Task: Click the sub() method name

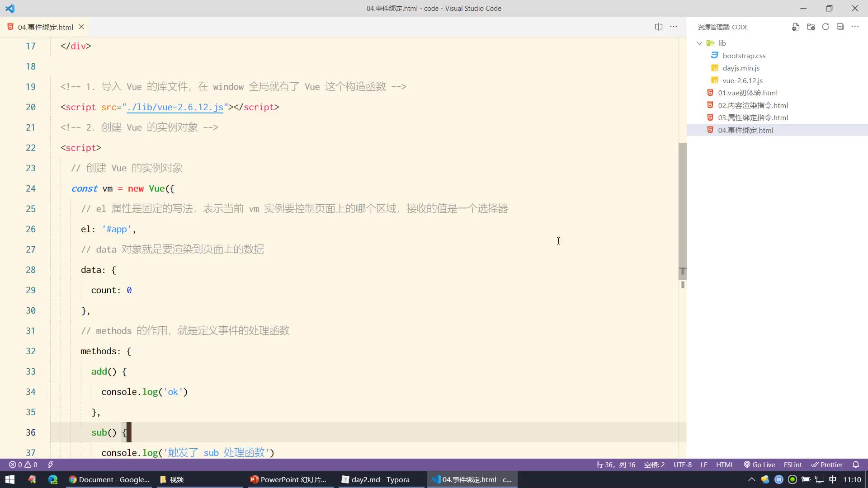Action: tap(99, 432)
